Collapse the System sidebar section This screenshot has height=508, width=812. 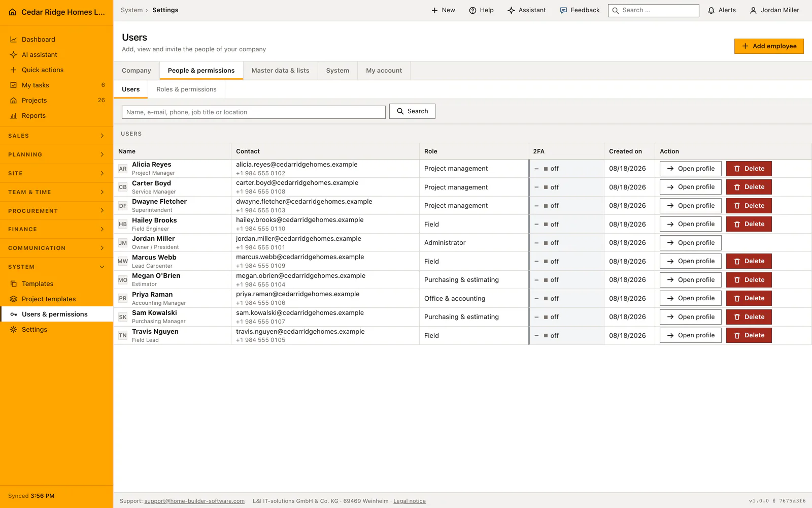click(x=56, y=267)
